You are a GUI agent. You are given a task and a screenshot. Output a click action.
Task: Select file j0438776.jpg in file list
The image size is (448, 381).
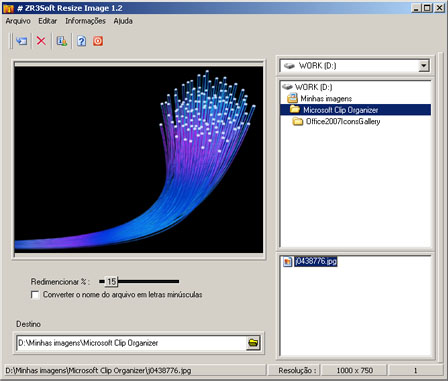pyautogui.click(x=315, y=261)
